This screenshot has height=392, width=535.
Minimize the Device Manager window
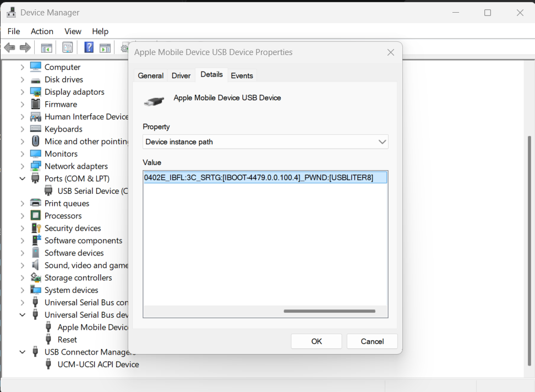(456, 13)
